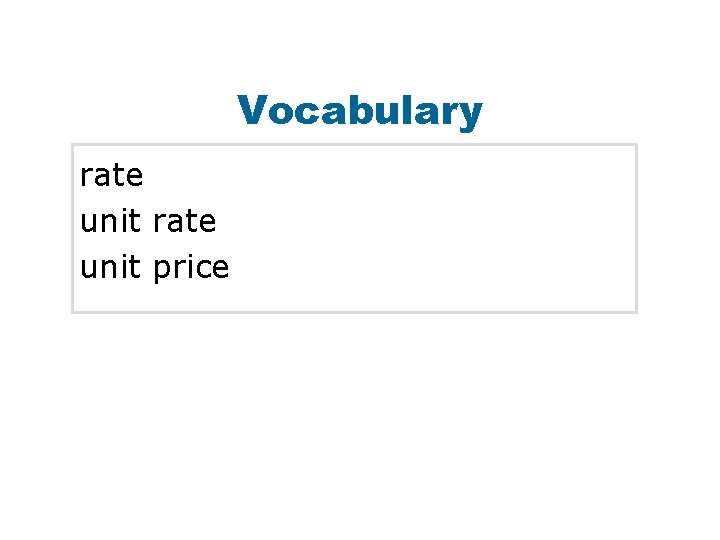Click the empty space right of "rate"
The image size is (720, 540).
coord(388,175)
